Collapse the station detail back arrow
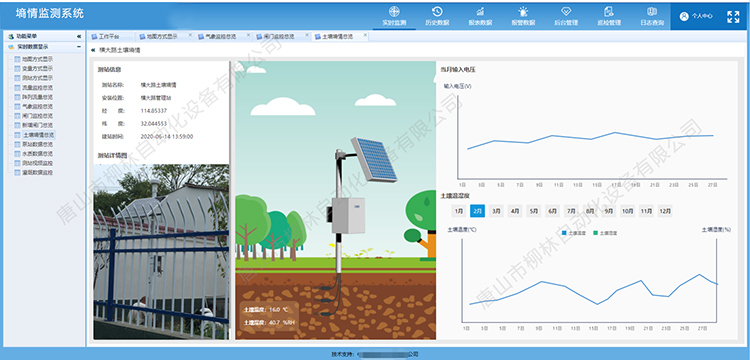The image size is (750, 360). click(92, 50)
